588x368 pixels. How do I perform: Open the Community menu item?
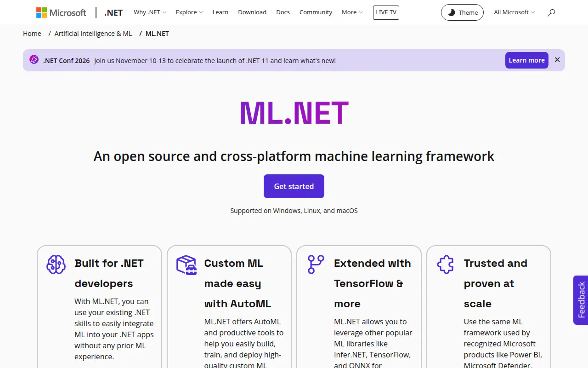(x=316, y=12)
